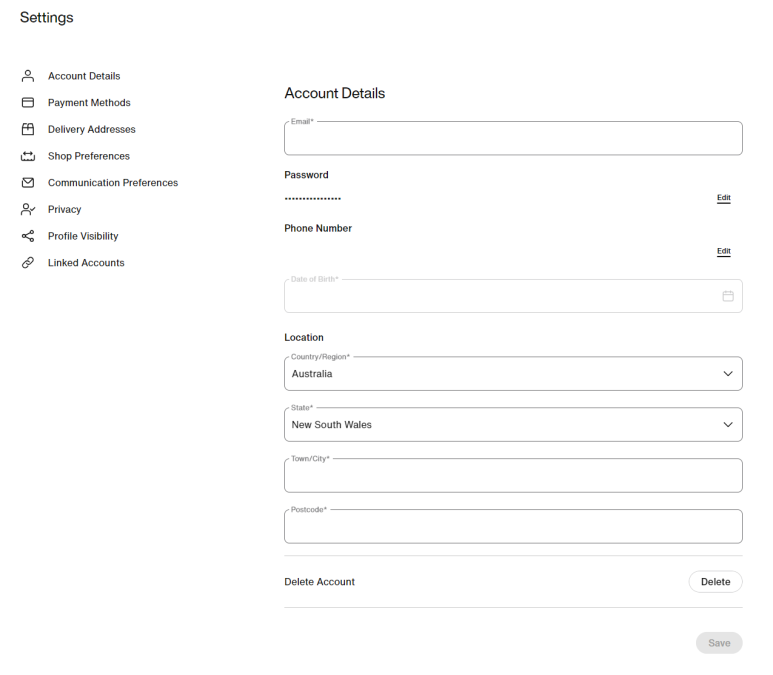Click the Delivery Addresses package icon
Image resolution: width=773 pixels, height=675 pixels.
click(x=28, y=129)
